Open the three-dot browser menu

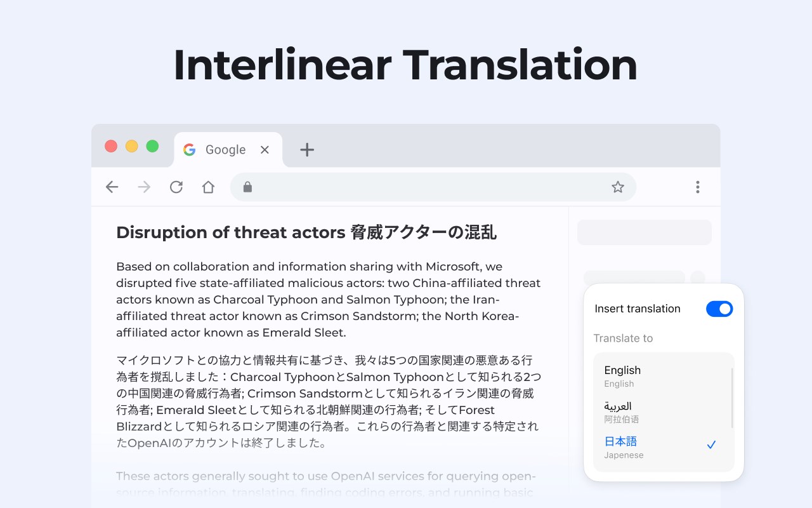697,187
